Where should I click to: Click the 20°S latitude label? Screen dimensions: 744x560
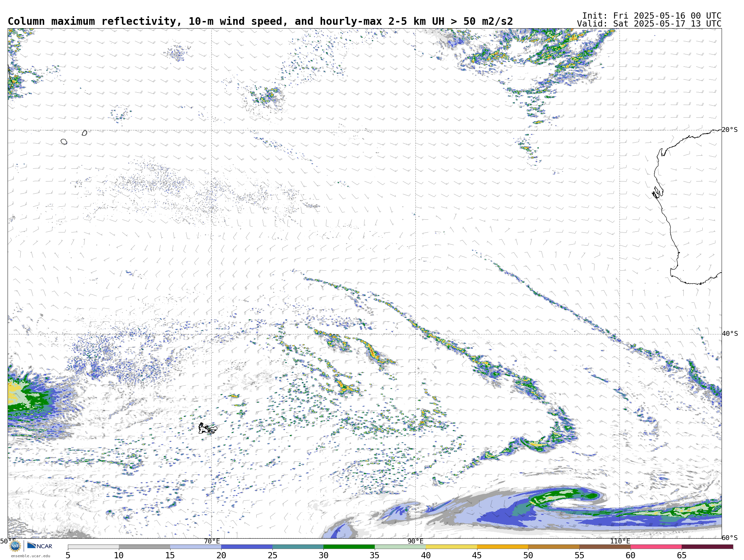(x=730, y=130)
